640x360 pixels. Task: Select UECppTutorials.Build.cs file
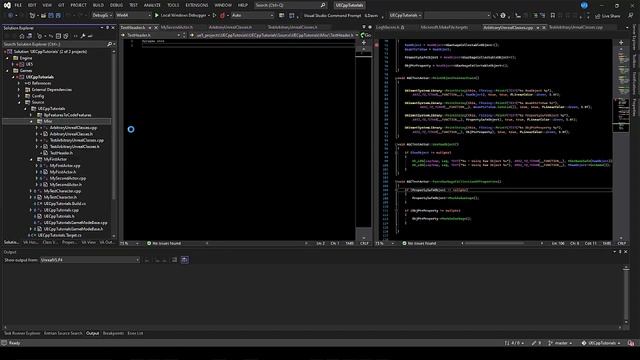pos(64,203)
